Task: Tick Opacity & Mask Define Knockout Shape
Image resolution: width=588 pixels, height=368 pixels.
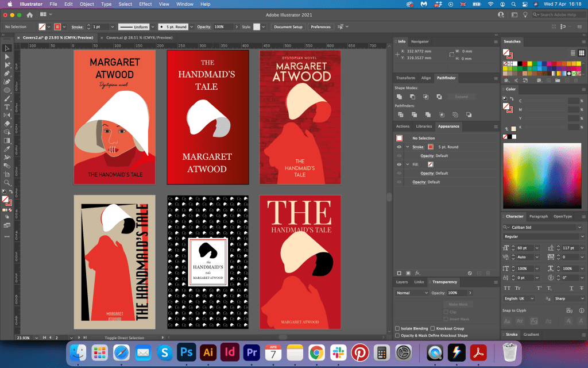Action: pyautogui.click(x=398, y=335)
